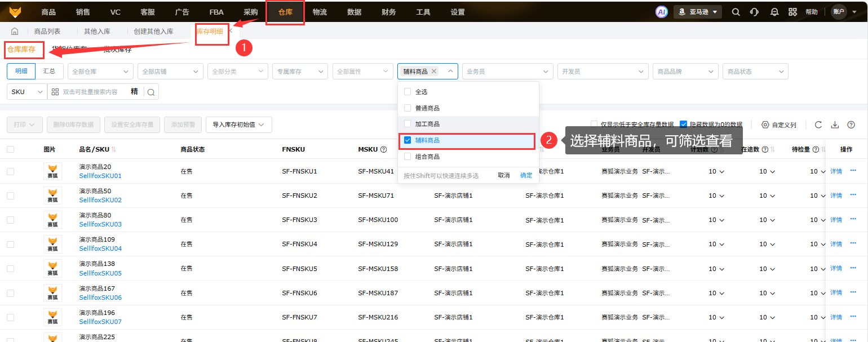868x342 pixels.
Task: Switch to the 其他入库 tab
Action: 97,32
